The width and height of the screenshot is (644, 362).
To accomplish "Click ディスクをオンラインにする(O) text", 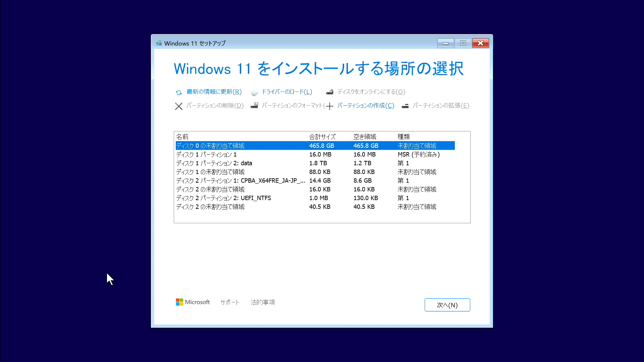I will 371,92.
